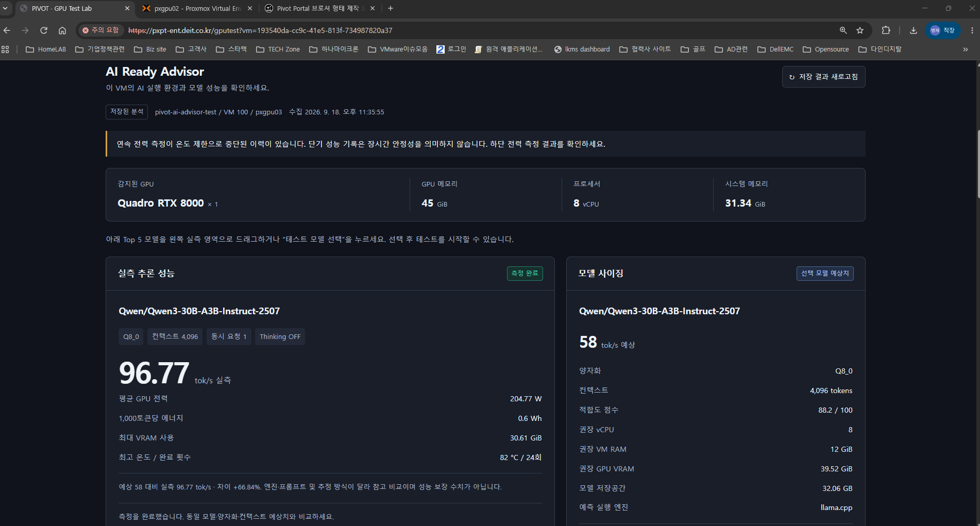980x526 pixels.
Task: Go forward in browser history
Action: [25, 30]
